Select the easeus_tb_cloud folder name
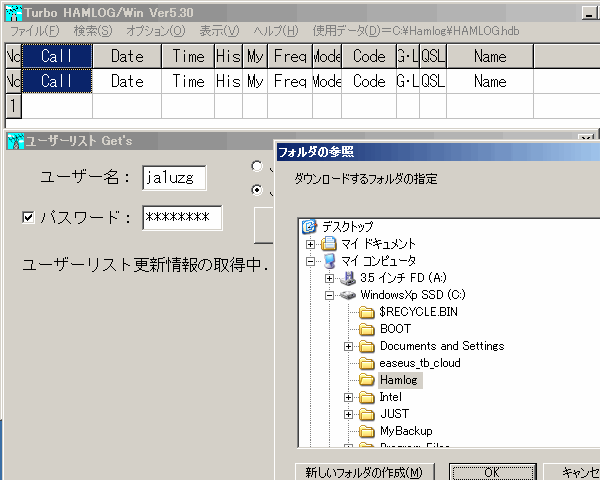The image size is (600, 480). point(420,363)
